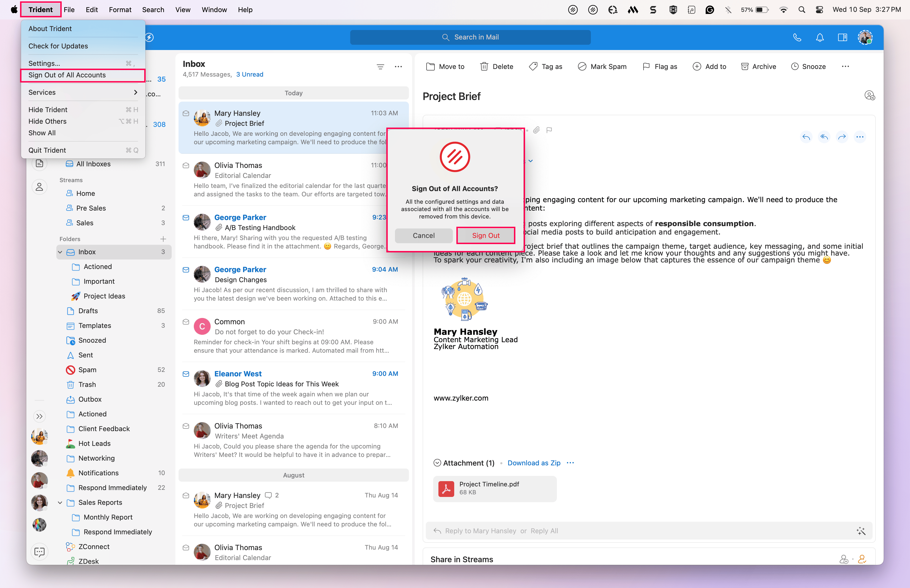Open the notifications bell icon
The height and width of the screenshot is (588, 910).
pos(819,37)
